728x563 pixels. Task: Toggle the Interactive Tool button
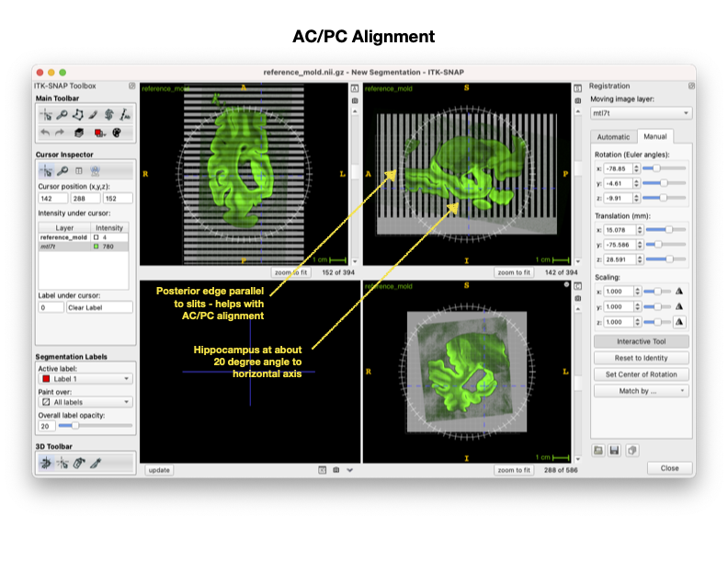[x=642, y=341]
